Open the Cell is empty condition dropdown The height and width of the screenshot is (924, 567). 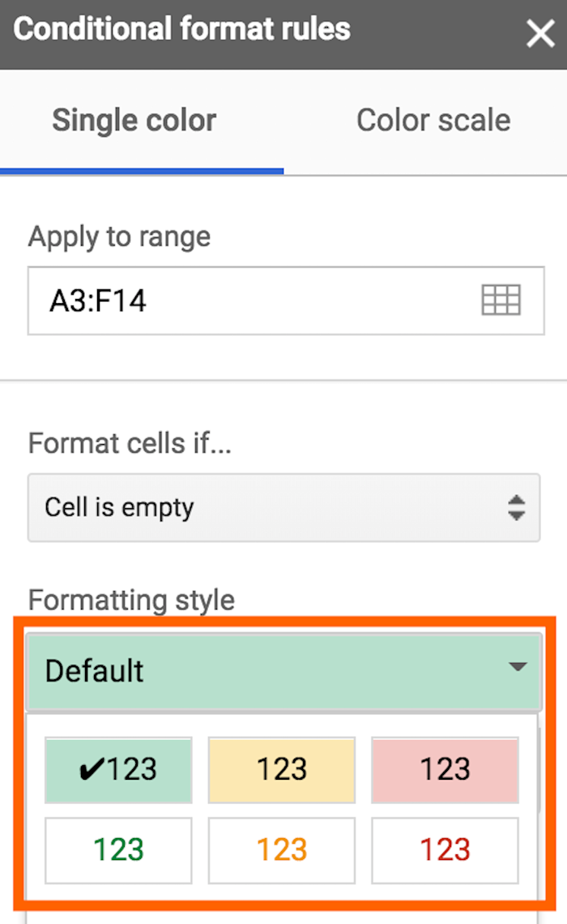(x=283, y=507)
